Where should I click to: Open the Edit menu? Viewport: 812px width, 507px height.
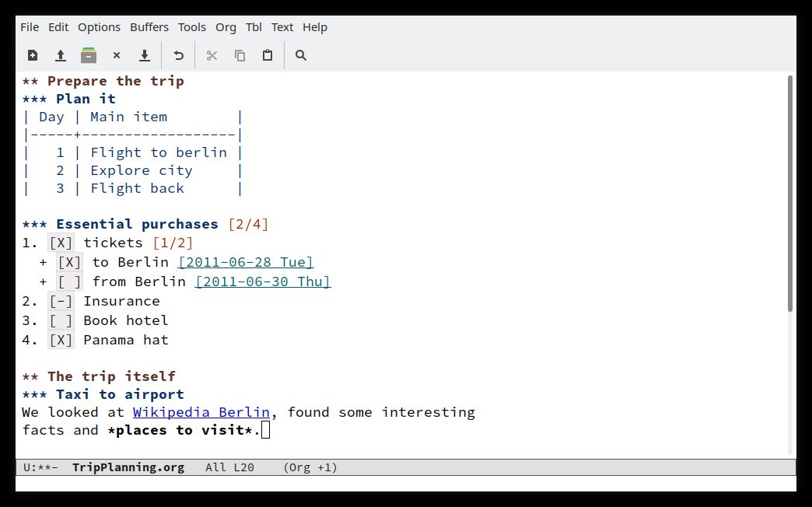coord(58,27)
